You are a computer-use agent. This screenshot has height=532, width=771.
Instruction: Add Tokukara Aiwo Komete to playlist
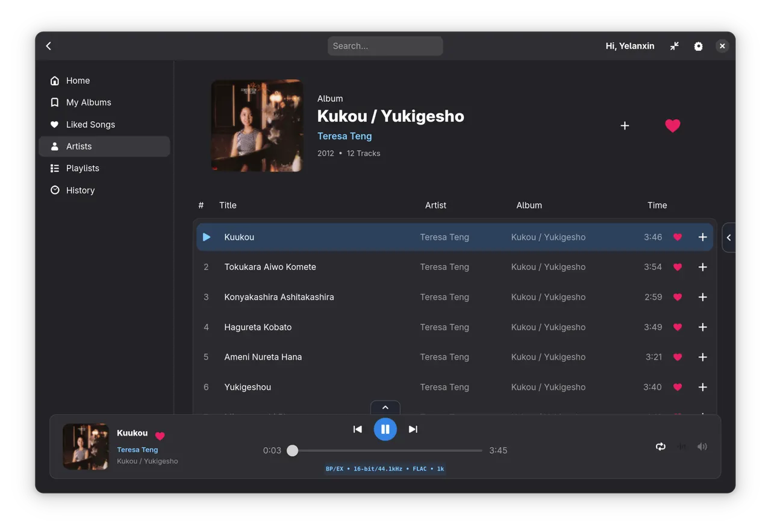click(x=702, y=267)
